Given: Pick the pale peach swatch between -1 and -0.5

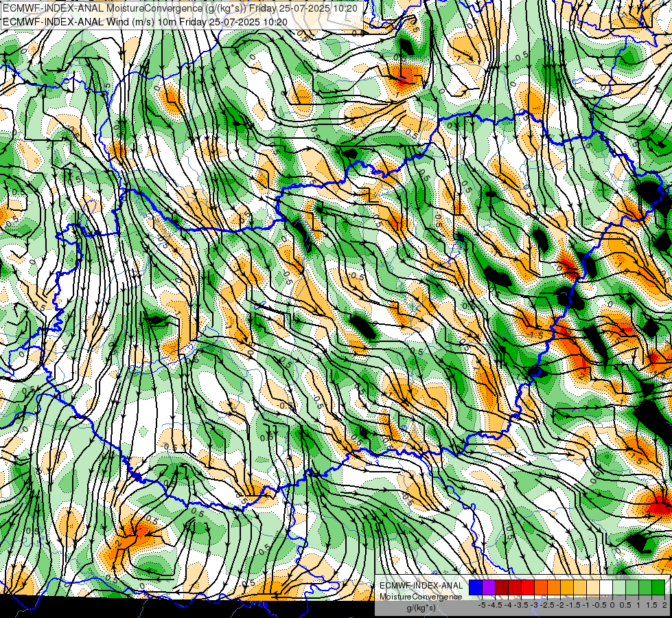Looking at the screenshot, I should point(593,588).
